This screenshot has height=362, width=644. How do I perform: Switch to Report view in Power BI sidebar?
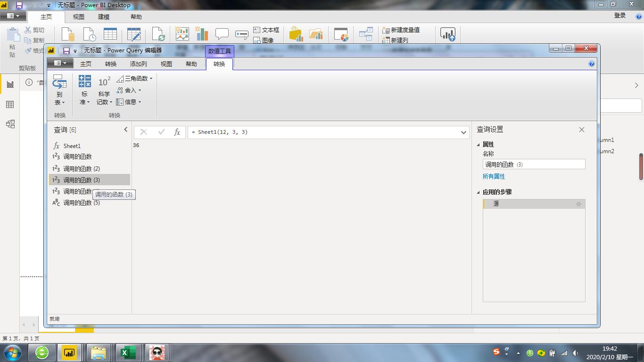click(10, 84)
